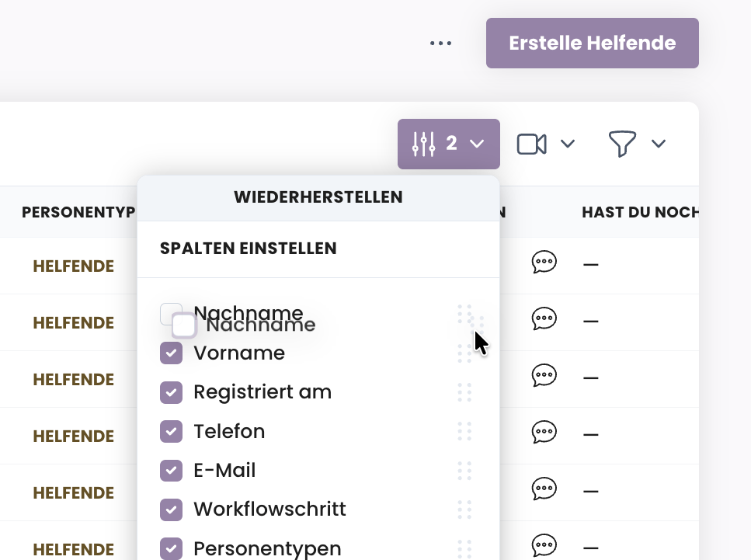Click the drag handle for E-Mail
The image size is (751, 560).
pos(464,471)
